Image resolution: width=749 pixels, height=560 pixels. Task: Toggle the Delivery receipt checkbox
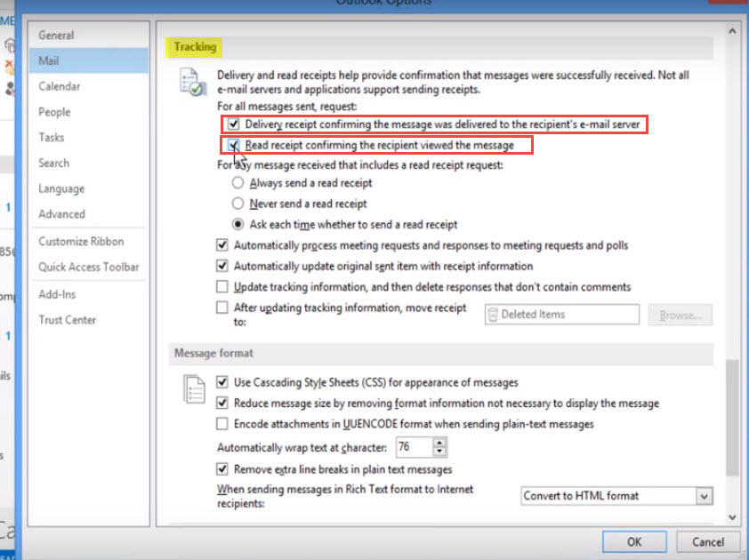click(x=233, y=124)
